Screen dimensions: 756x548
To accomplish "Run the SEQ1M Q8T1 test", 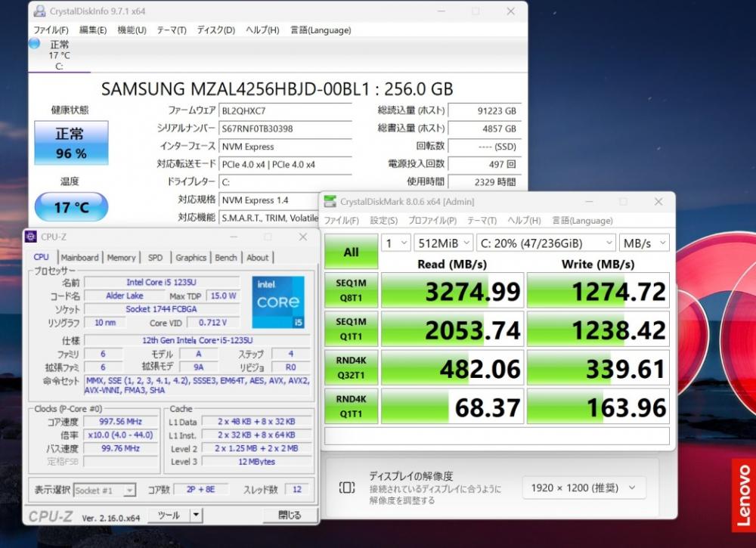I will click(x=351, y=290).
